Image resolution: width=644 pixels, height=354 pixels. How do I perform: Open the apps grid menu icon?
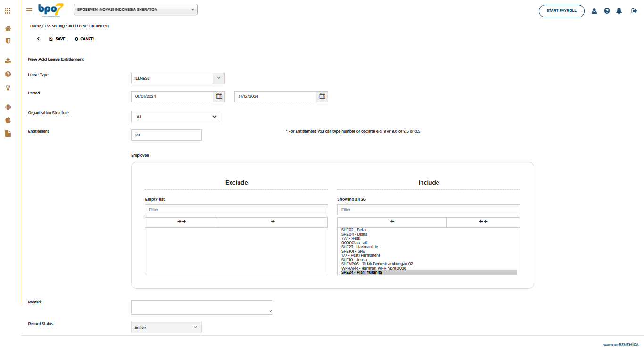coord(8,10)
